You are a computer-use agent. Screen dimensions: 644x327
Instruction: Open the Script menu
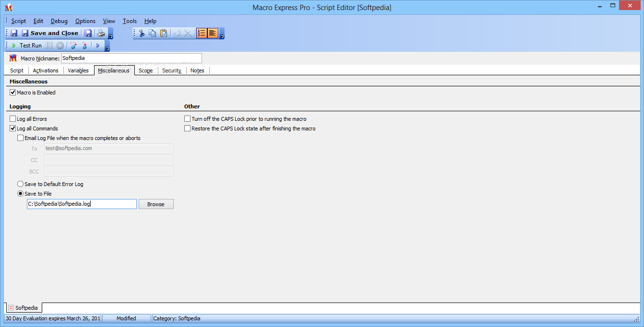tap(19, 21)
